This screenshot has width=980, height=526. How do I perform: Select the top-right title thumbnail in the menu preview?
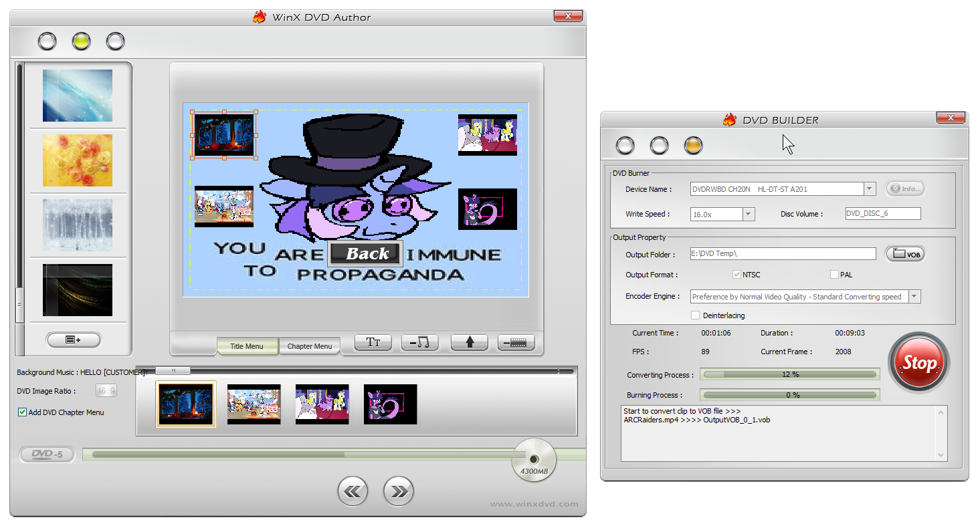pos(488,135)
